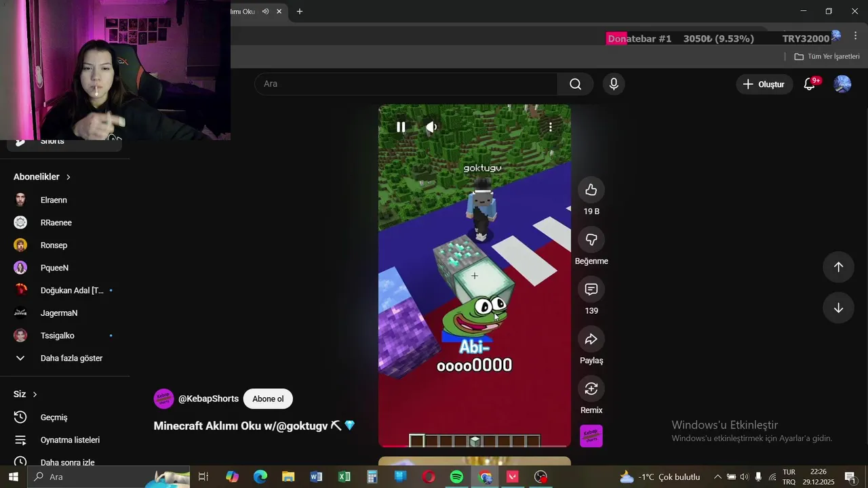Close the current browser tab

(279, 12)
